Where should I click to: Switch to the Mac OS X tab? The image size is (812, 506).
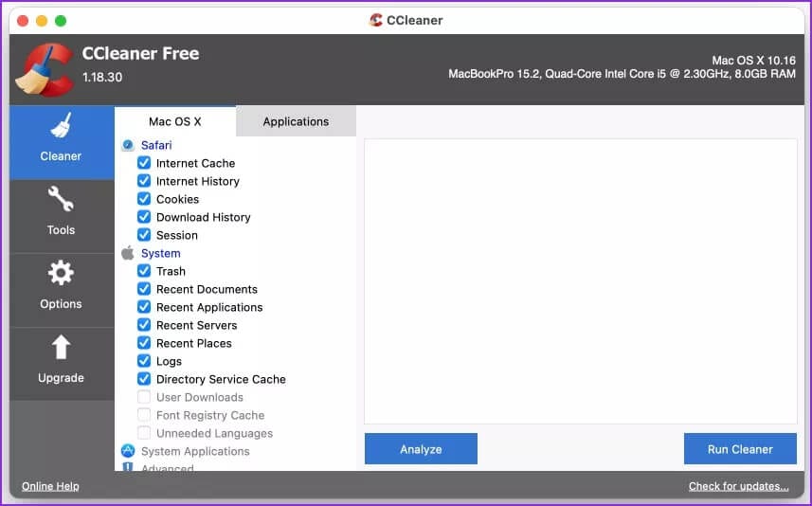(175, 121)
